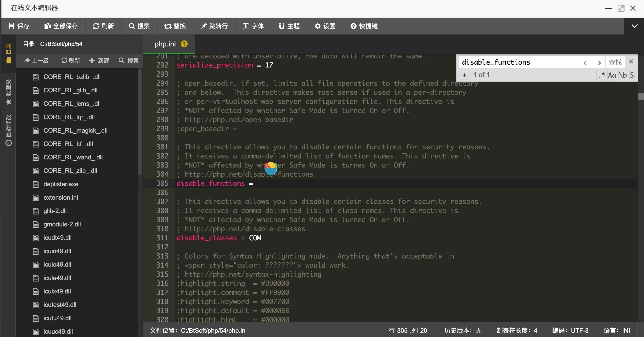
Task: Click 编码 UTF-8 encoding in status bar
Action: pyautogui.click(x=570, y=331)
